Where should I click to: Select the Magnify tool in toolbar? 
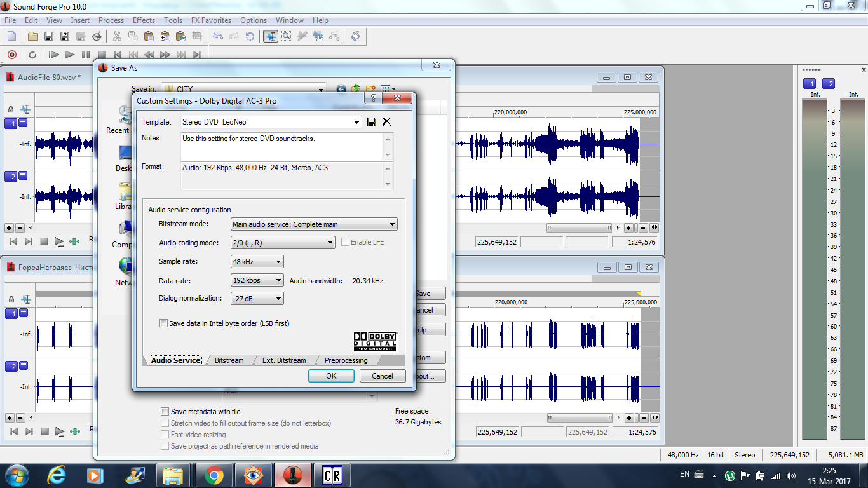coord(287,36)
